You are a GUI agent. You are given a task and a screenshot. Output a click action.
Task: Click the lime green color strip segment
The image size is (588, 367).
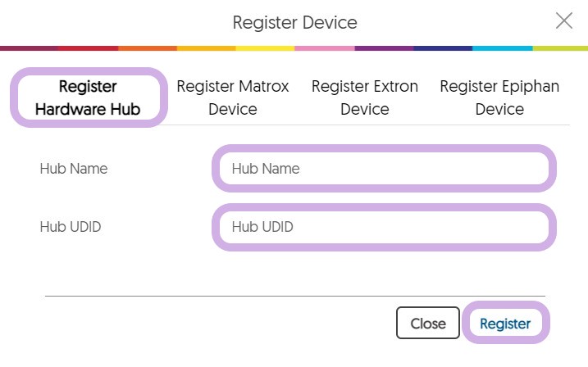pos(560,48)
